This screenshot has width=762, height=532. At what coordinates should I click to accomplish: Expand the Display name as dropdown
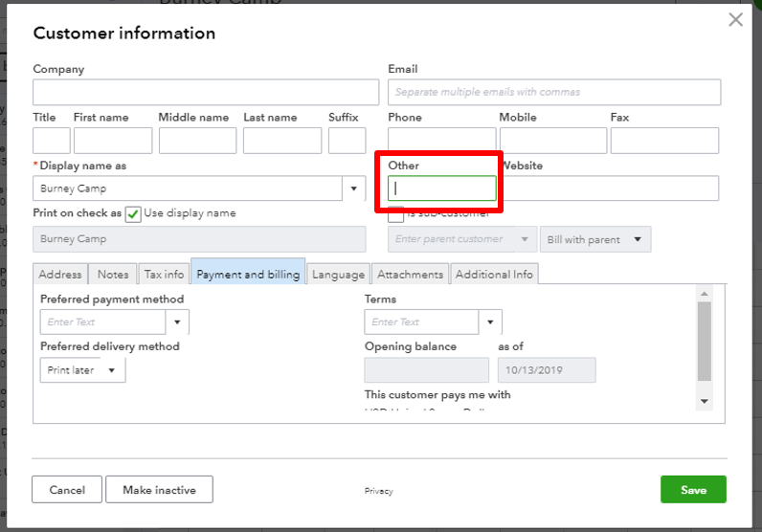pos(355,188)
